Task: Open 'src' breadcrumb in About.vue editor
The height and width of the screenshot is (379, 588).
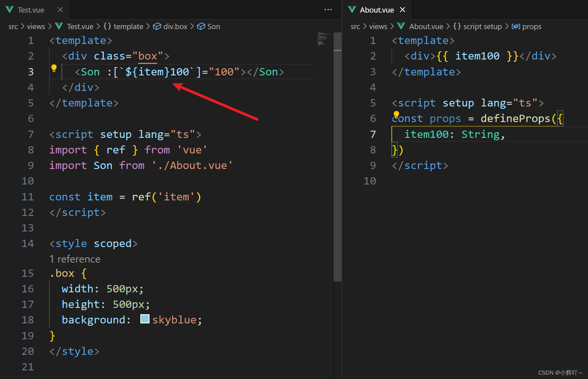Action: click(x=355, y=26)
